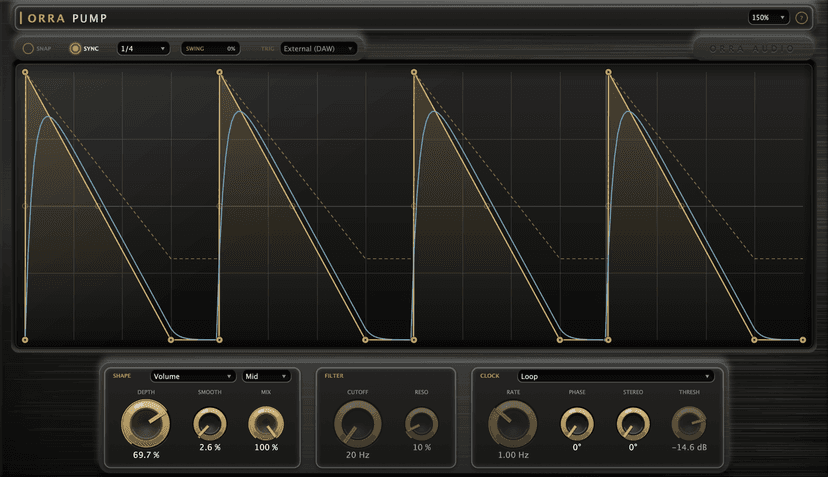The height and width of the screenshot is (477, 828).
Task: Click the Reso knob at 10 %
Action: [x=421, y=424]
